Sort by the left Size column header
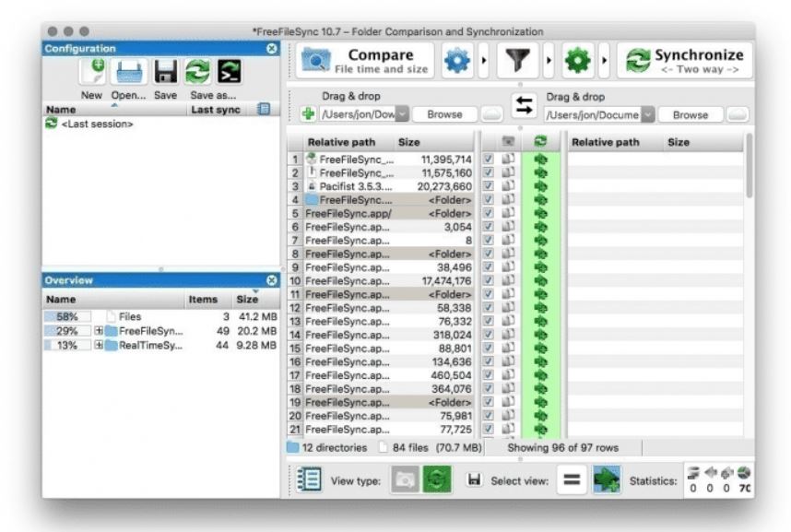791x532 pixels. pos(434,142)
